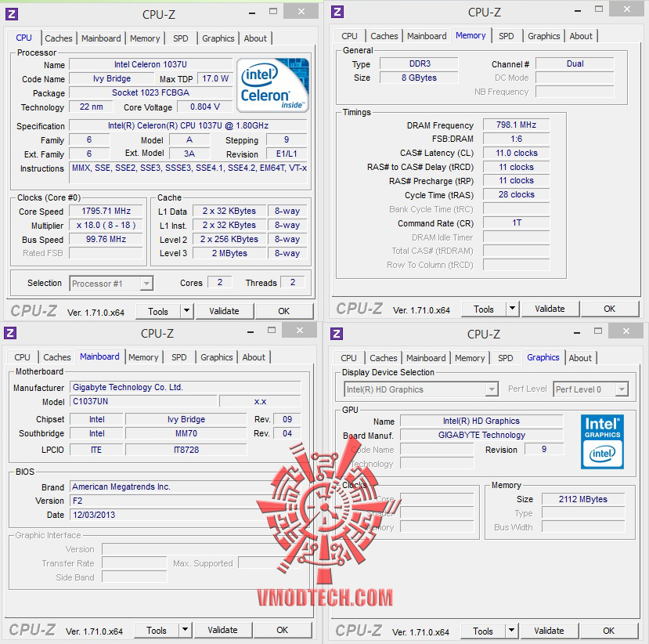Switch to Graphics tab in CPU window
The width and height of the screenshot is (649, 644).
tap(218, 38)
